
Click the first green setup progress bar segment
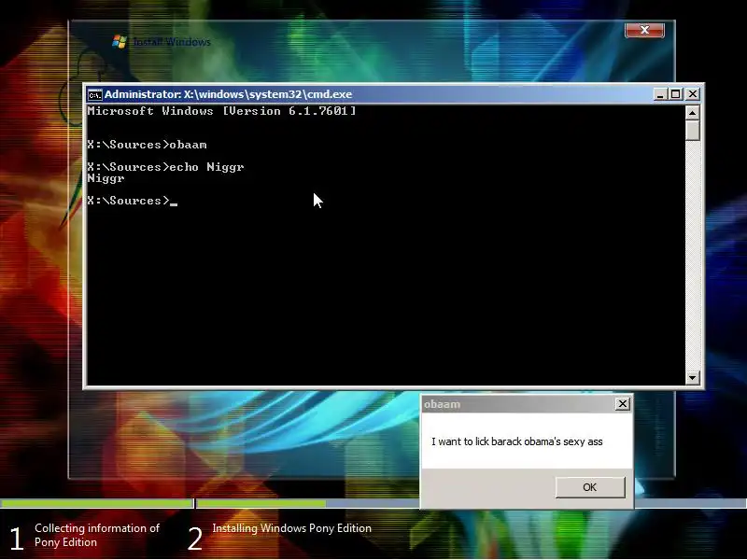tap(96, 503)
